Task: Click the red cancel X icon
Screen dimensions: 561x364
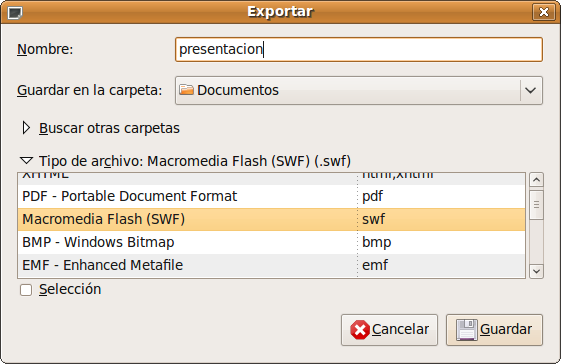Action: click(360, 330)
